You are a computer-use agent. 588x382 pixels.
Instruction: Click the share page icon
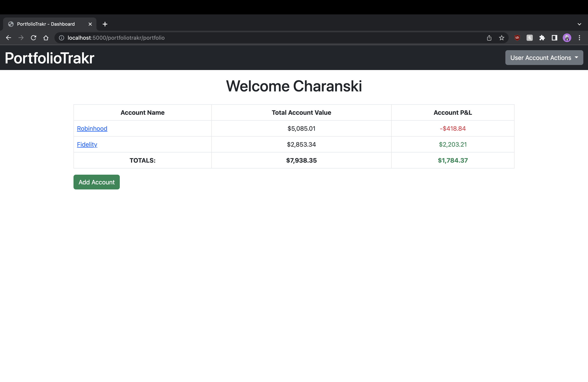tap(489, 38)
